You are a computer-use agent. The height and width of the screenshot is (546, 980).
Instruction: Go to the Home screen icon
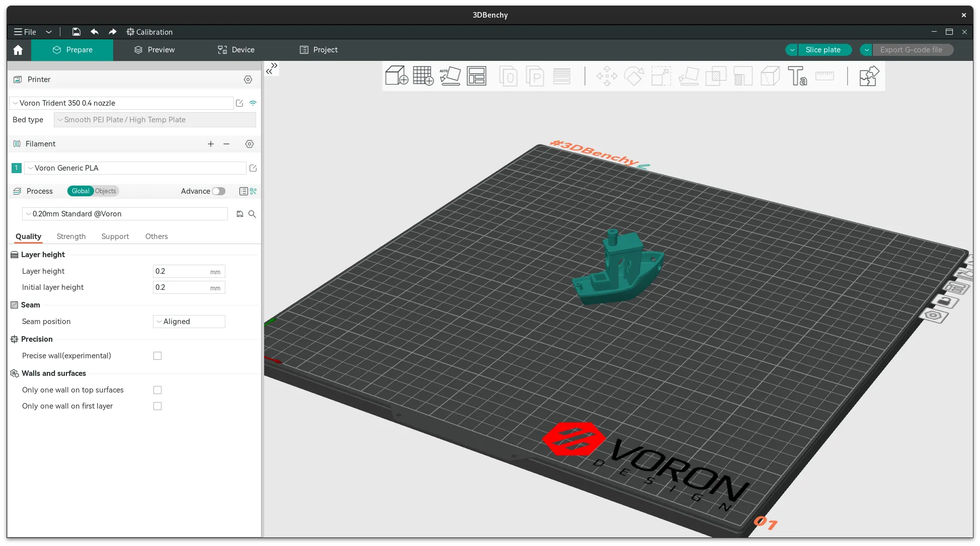click(x=18, y=50)
